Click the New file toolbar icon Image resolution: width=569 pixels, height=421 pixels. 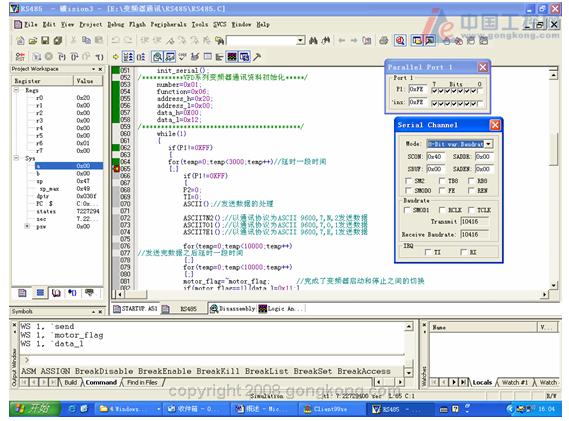[x=20, y=41]
